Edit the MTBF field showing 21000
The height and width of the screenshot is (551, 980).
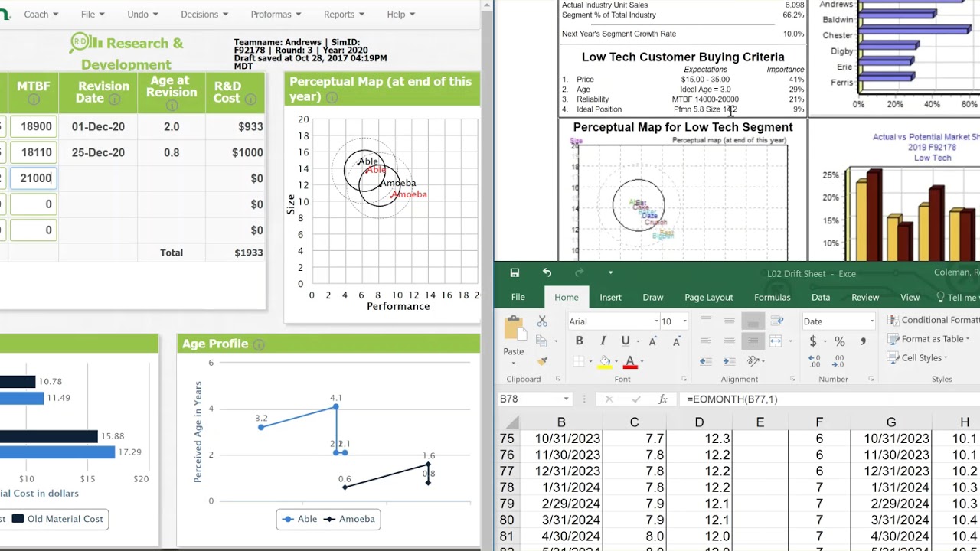click(33, 178)
